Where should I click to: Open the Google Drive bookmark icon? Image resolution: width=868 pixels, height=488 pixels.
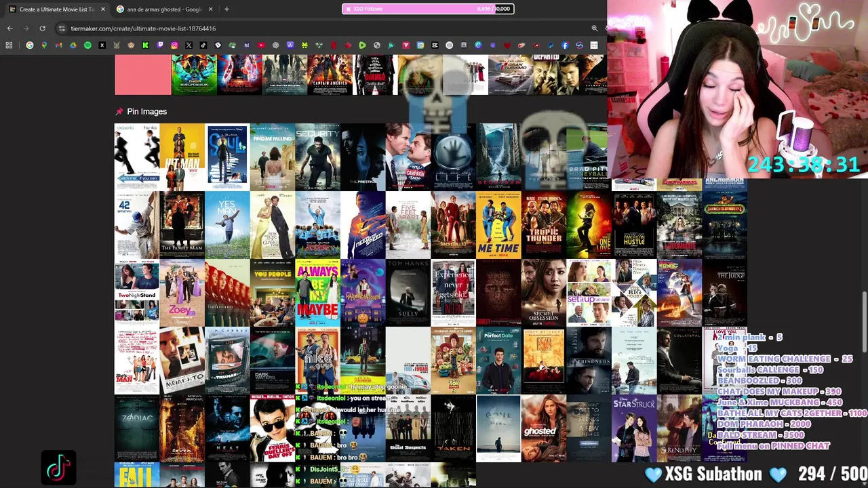(73, 45)
